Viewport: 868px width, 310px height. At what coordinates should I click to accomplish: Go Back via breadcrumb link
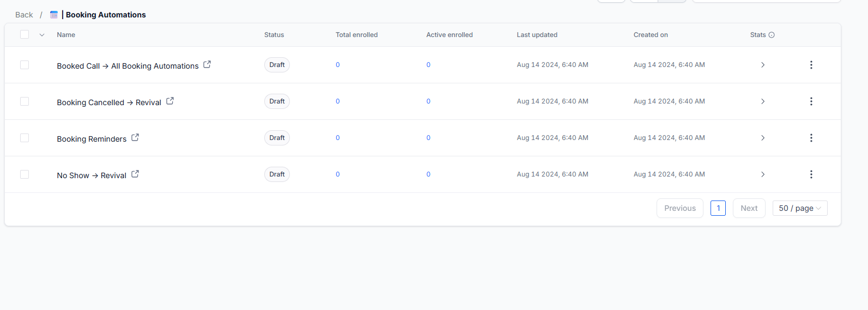(24, 15)
